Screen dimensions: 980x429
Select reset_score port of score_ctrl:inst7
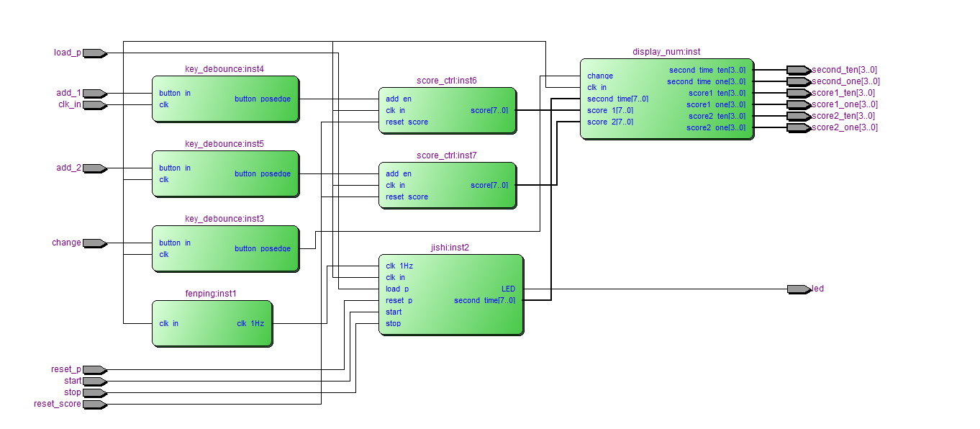pyautogui.click(x=407, y=197)
